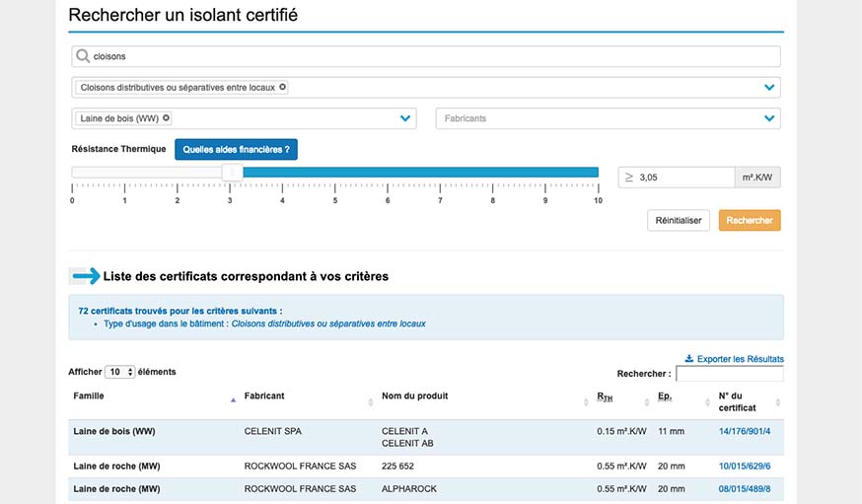The height and width of the screenshot is (504, 862).
Task: Click the Résistance Thermique label
Action: point(118,149)
